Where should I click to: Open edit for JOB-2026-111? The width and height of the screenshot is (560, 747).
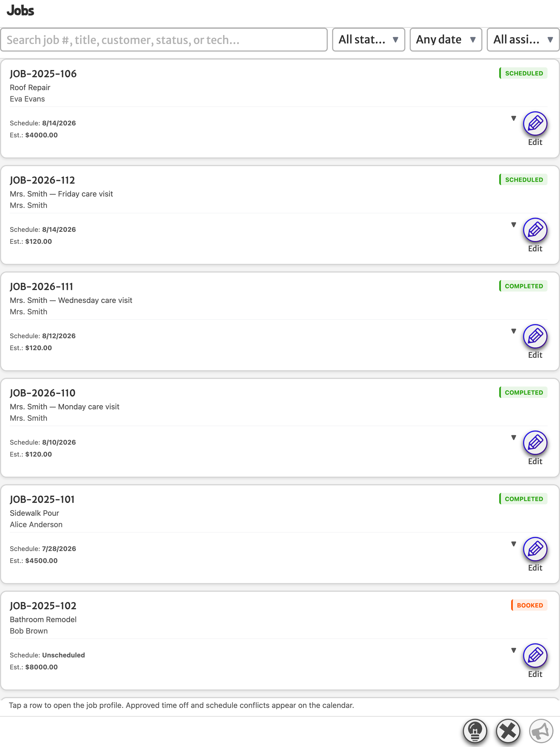(x=535, y=336)
